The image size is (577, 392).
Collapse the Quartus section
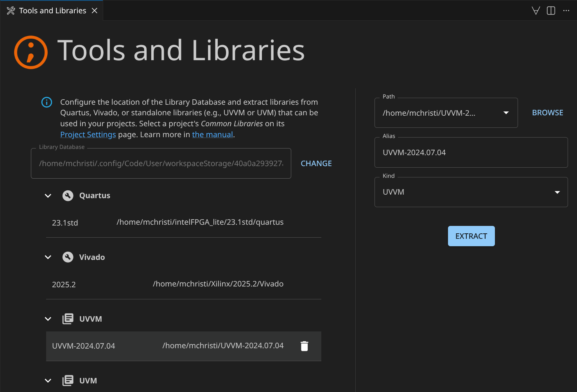[x=48, y=196]
